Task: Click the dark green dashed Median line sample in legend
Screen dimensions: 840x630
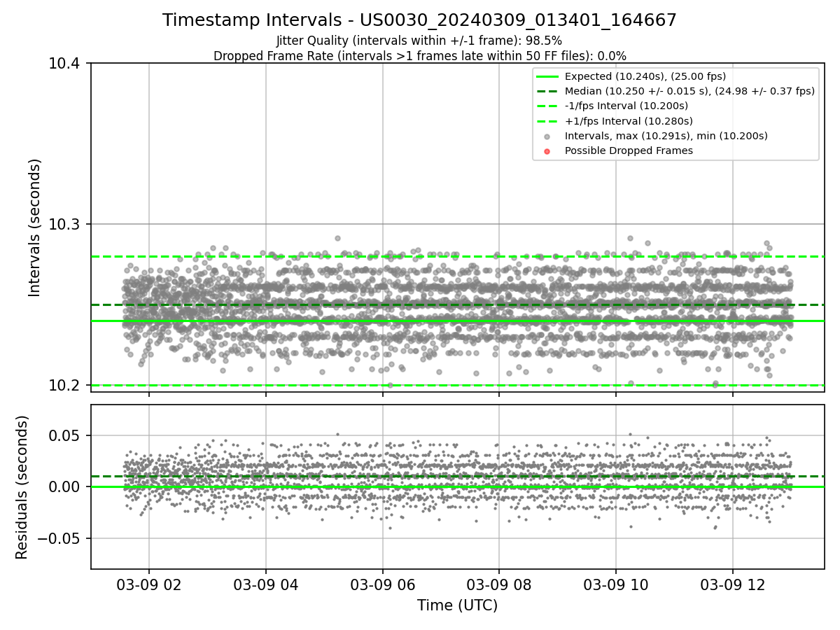Action: click(x=547, y=91)
